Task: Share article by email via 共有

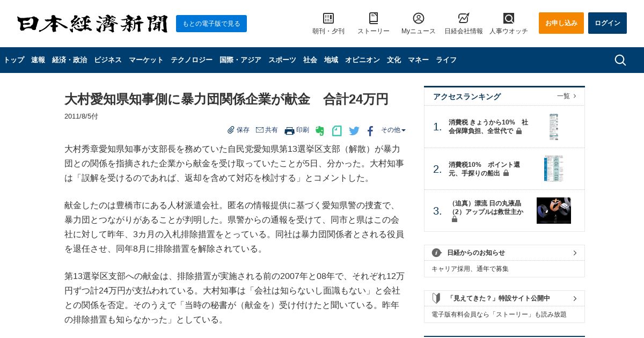Action: (x=267, y=130)
